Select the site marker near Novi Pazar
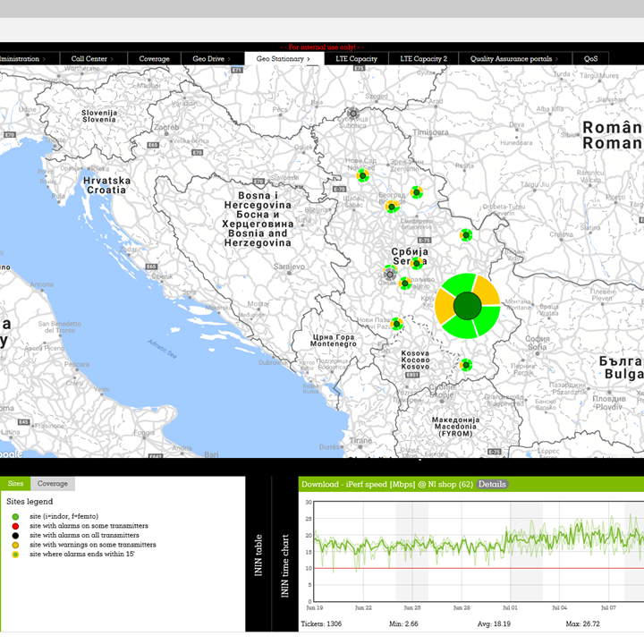The image size is (644, 644). (x=397, y=324)
